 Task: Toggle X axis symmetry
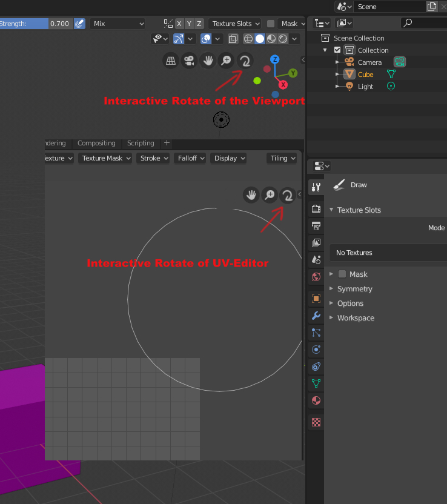[179, 24]
